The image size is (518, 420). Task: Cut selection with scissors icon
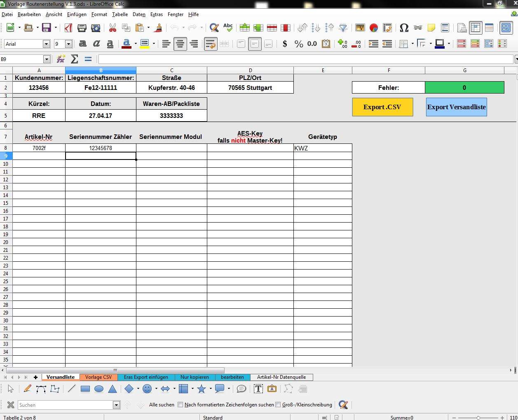pyautogui.click(x=113, y=28)
